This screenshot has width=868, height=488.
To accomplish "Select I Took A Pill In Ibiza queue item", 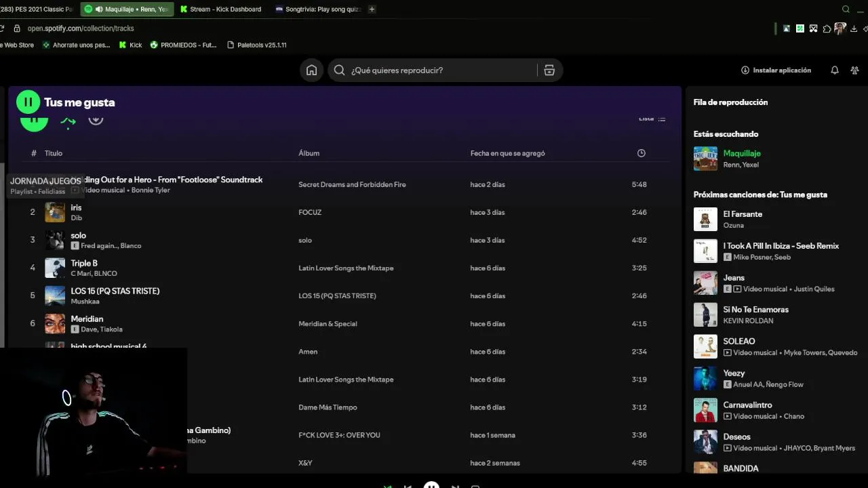I will pyautogui.click(x=781, y=246).
